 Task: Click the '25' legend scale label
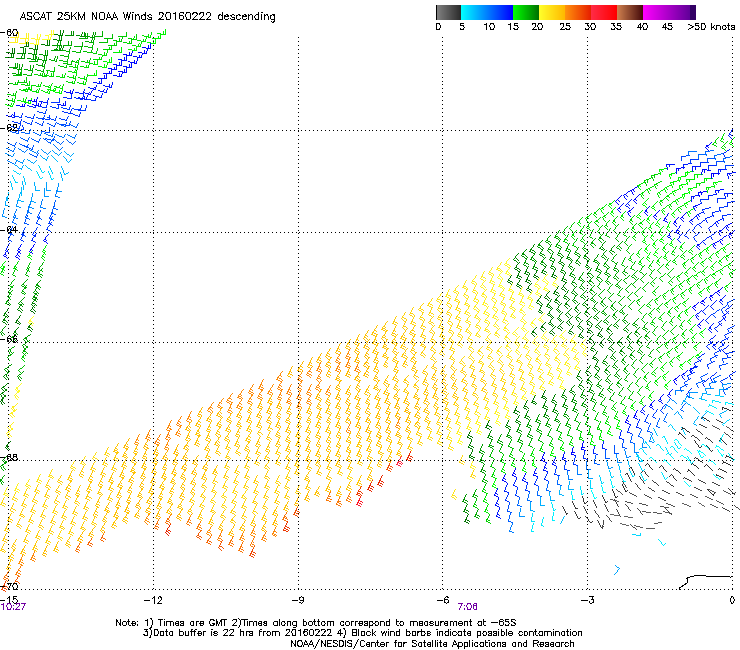click(x=565, y=27)
